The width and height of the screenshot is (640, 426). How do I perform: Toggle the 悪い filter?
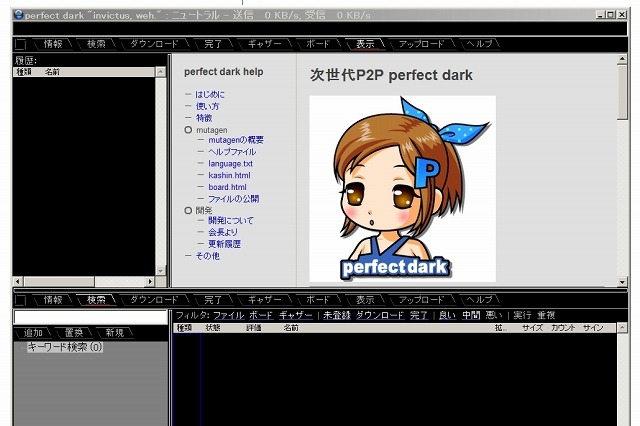[x=494, y=315]
